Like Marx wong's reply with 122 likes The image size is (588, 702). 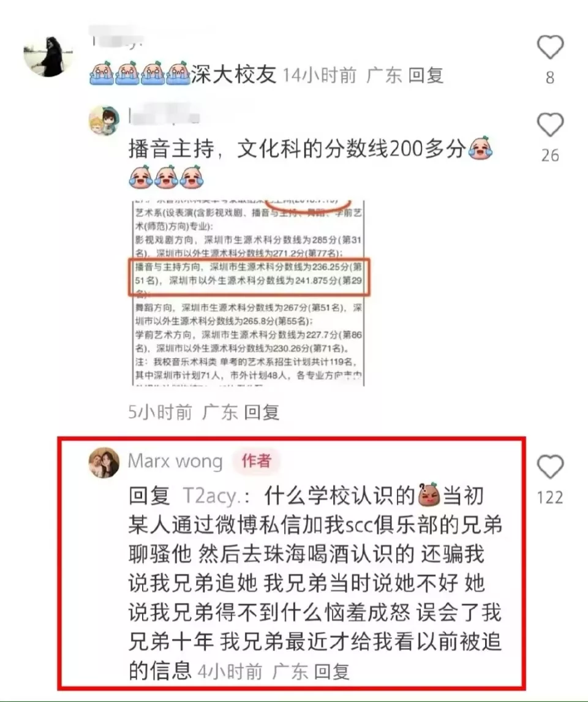click(x=550, y=467)
